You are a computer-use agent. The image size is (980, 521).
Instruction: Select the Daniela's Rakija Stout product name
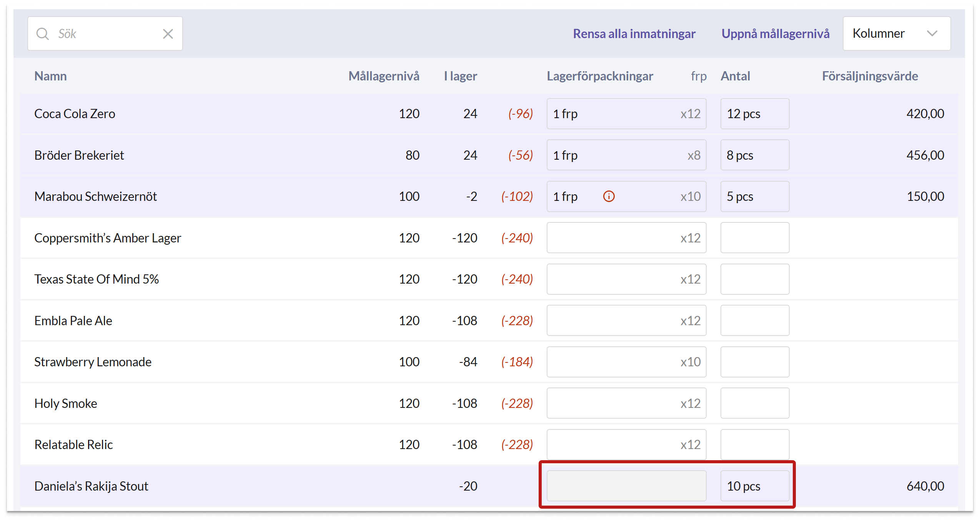pyautogui.click(x=91, y=486)
